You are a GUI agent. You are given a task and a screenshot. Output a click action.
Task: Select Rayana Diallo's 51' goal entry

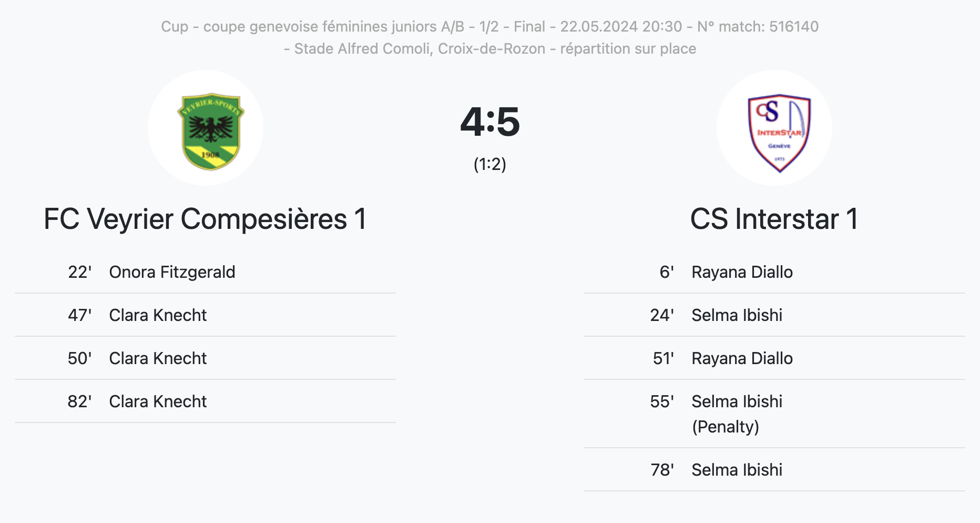(x=742, y=358)
